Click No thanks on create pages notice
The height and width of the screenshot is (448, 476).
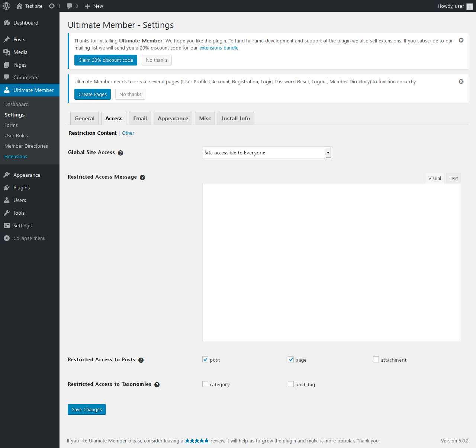(130, 94)
